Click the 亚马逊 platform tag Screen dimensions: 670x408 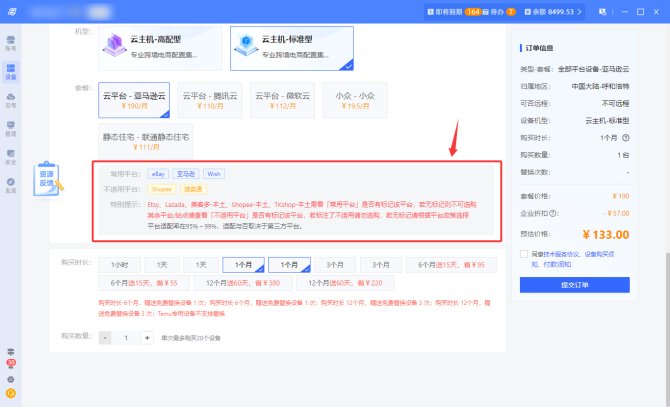point(186,174)
